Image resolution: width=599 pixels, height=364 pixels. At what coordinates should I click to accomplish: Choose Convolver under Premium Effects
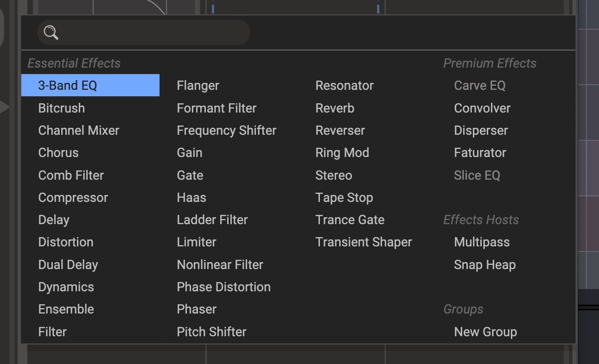point(482,108)
